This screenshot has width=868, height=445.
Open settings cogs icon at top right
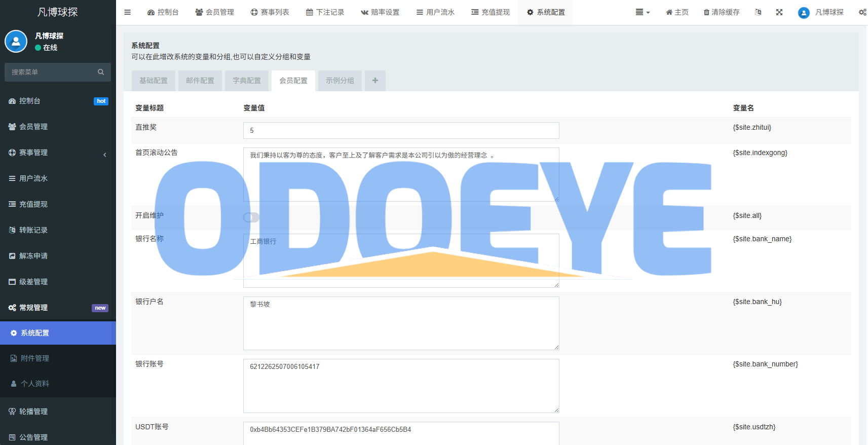(x=862, y=12)
